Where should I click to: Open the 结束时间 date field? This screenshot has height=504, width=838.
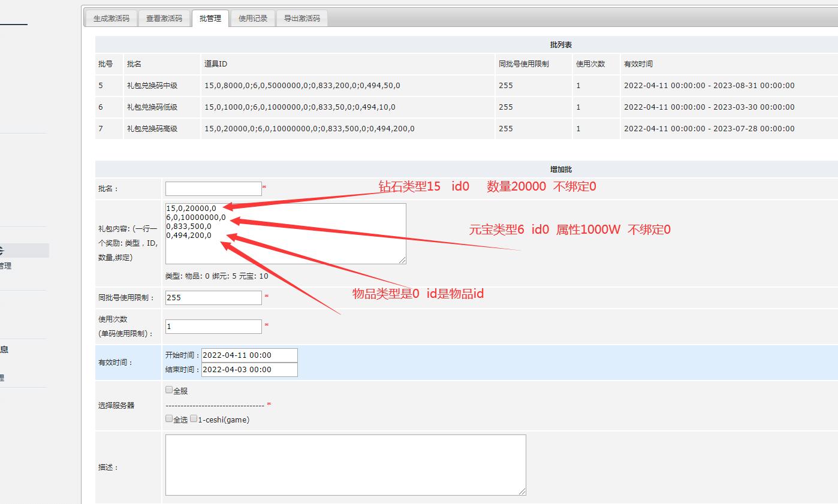click(x=249, y=370)
